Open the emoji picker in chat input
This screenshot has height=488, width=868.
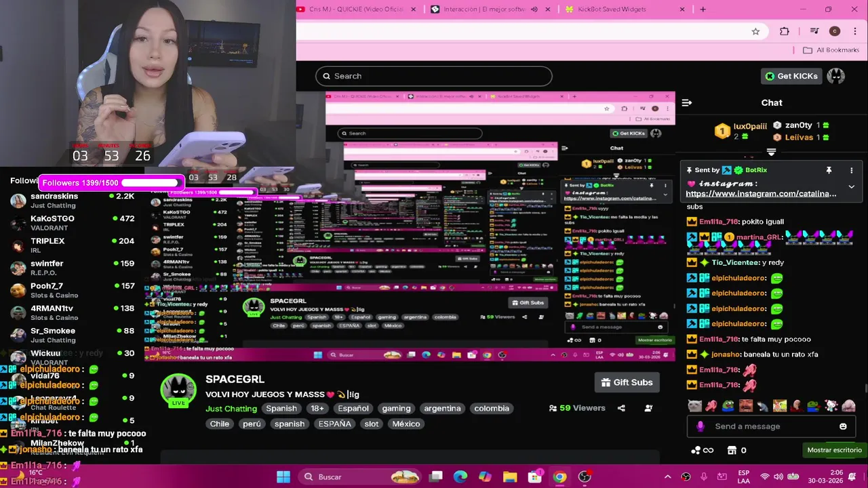pyautogui.click(x=843, y=426)
